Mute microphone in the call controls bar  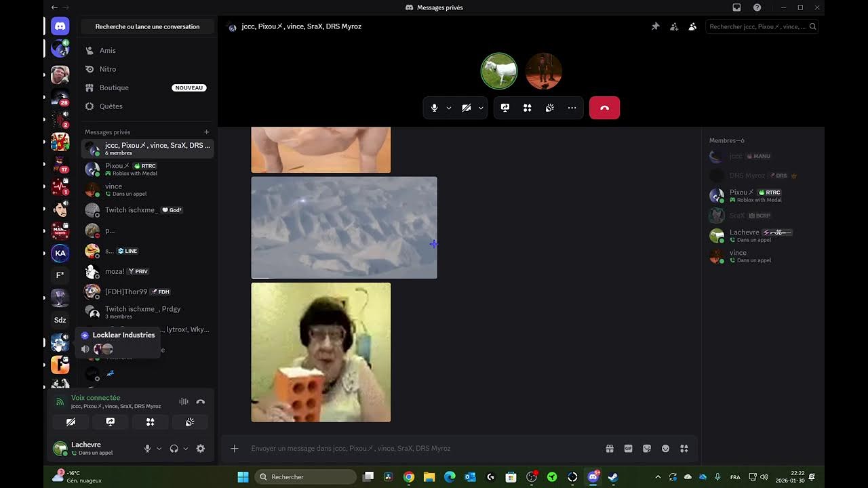pos(434,108)
